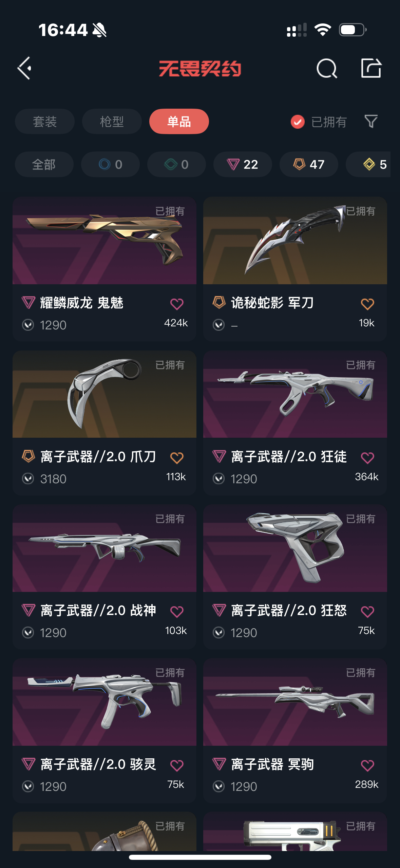Viewport: 400px width, 868px height.
Task: Tap the back arrow icon
Action: click(x=24, y=68)
